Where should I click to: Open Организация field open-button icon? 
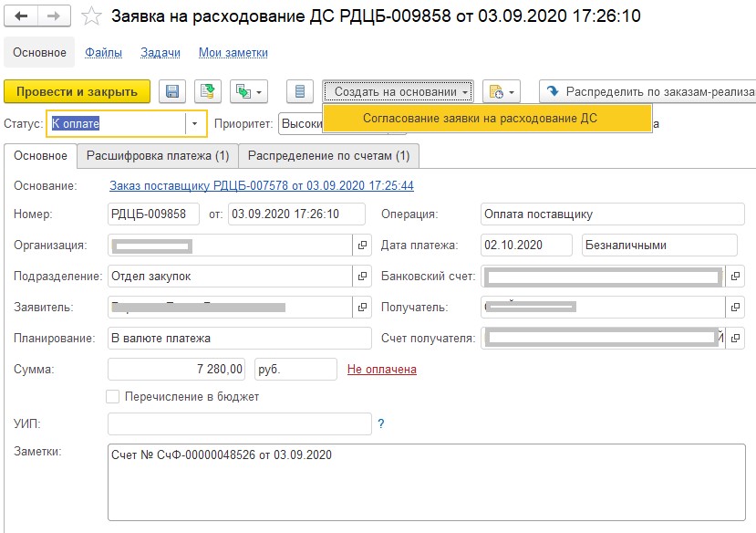(362, 245)
